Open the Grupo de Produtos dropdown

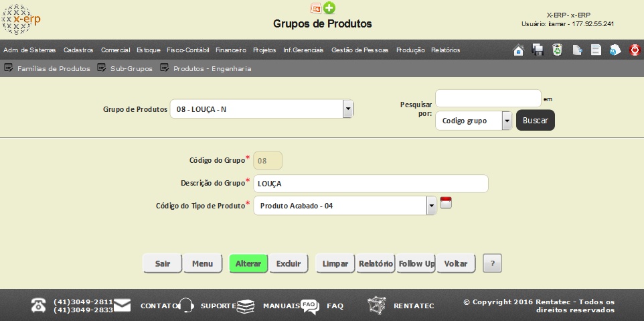click(262, 109)
